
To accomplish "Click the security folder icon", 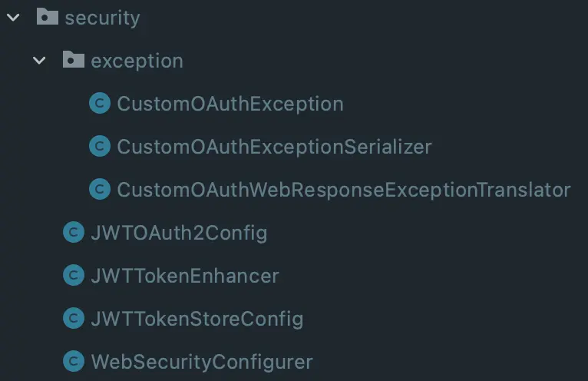I will [48, 17].
